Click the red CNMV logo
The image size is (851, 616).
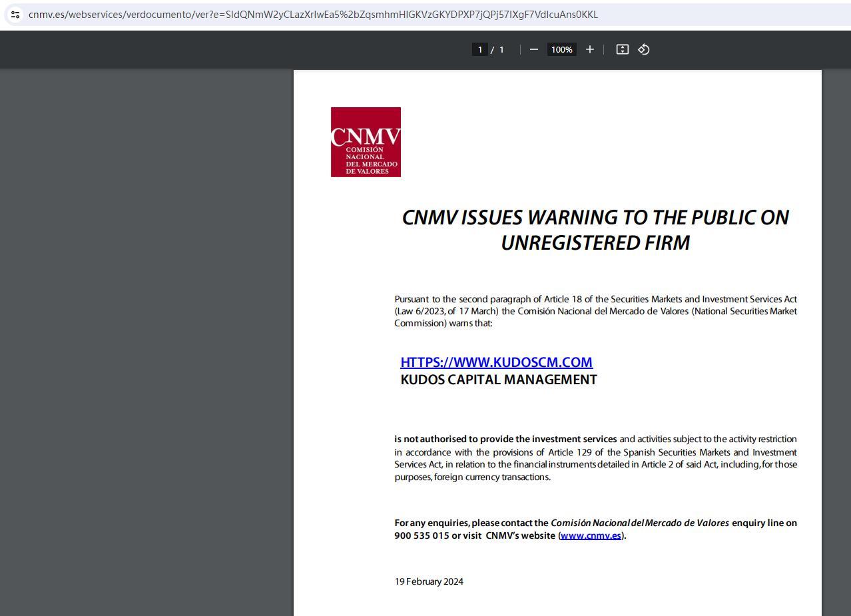[x=366, y=142]
